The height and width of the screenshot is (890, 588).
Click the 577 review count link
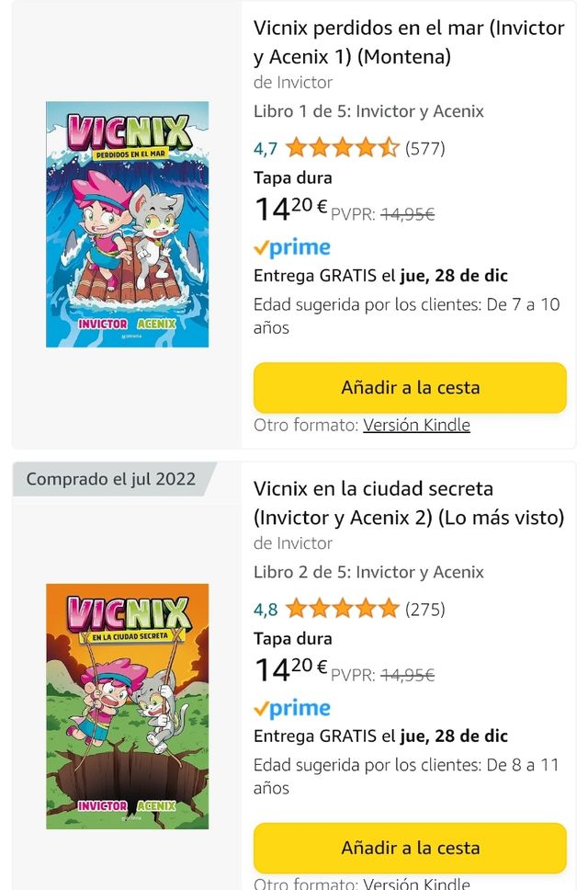(x=426, y=146)
